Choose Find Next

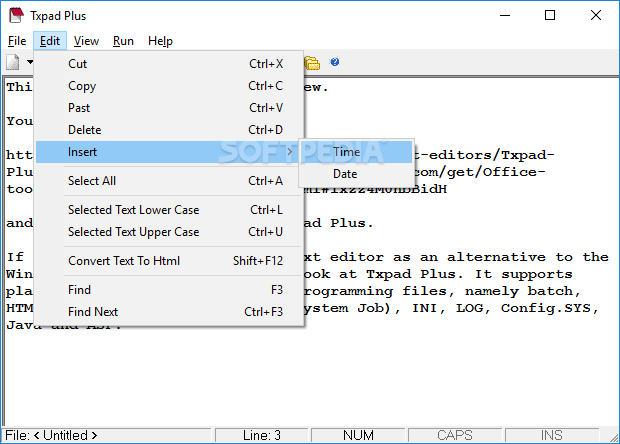coord(169,312)
